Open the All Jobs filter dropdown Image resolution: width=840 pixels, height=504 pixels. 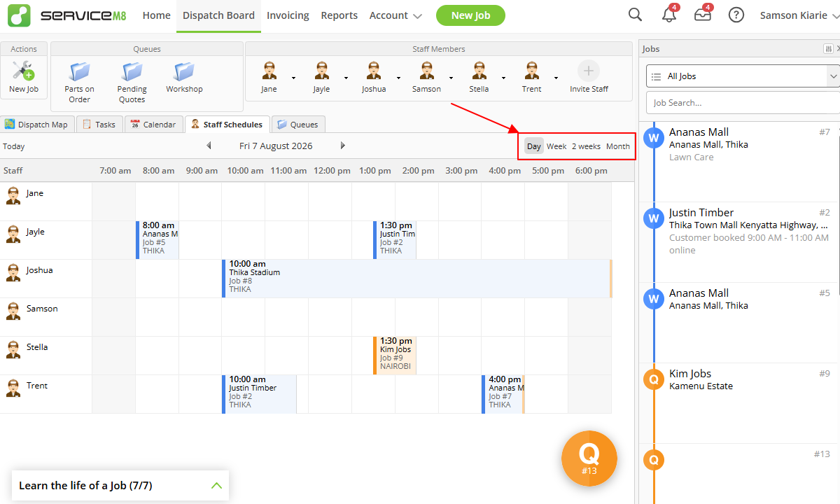[x=743, y=76]
